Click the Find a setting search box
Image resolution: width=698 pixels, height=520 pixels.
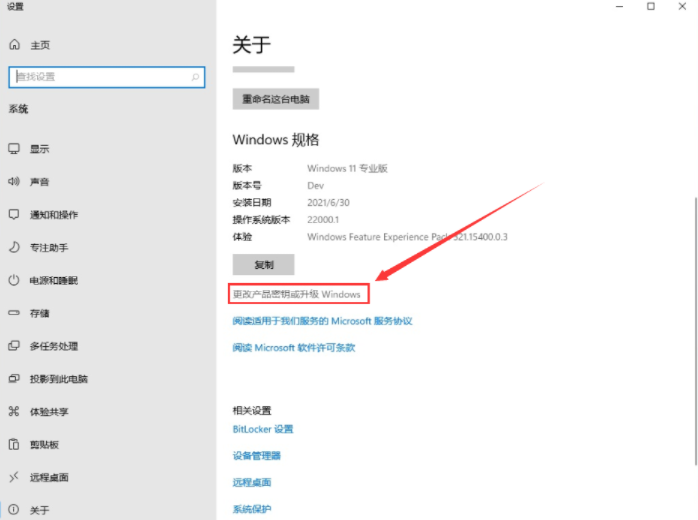pyautogui.click(x=106, y=77)
